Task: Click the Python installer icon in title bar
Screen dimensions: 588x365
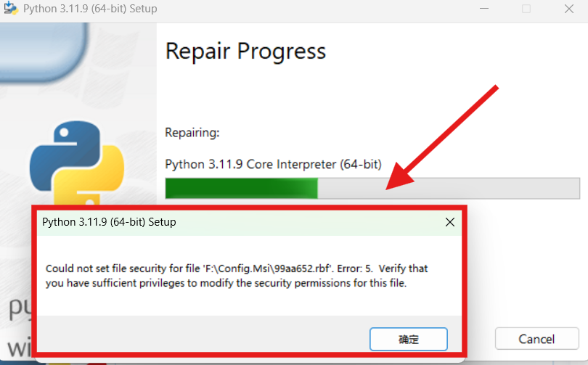Action: point(10,8)
